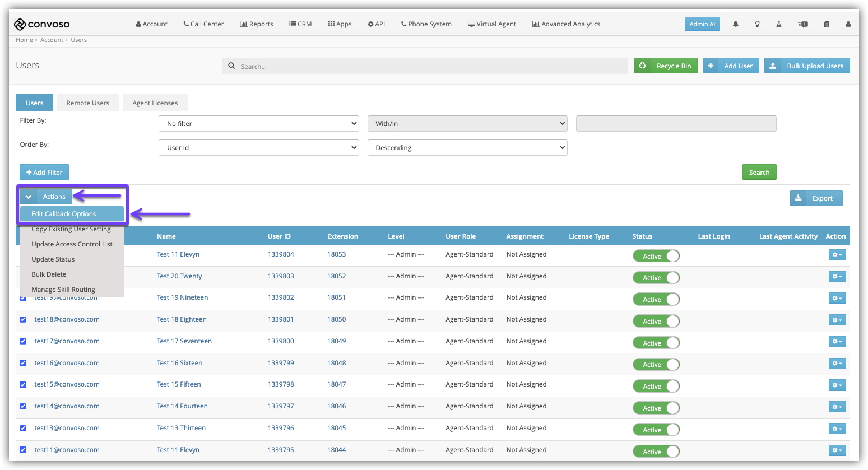Open the Advanced Analytics menu

[566, 24]
